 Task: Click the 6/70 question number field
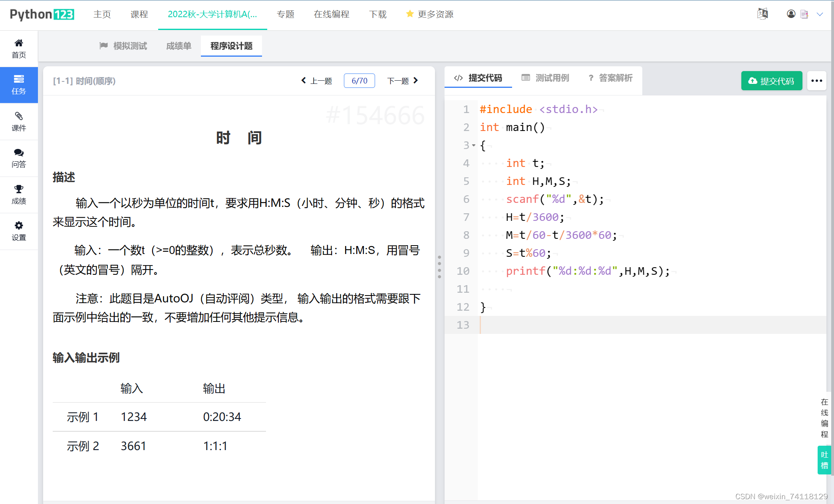coord(359,81)
